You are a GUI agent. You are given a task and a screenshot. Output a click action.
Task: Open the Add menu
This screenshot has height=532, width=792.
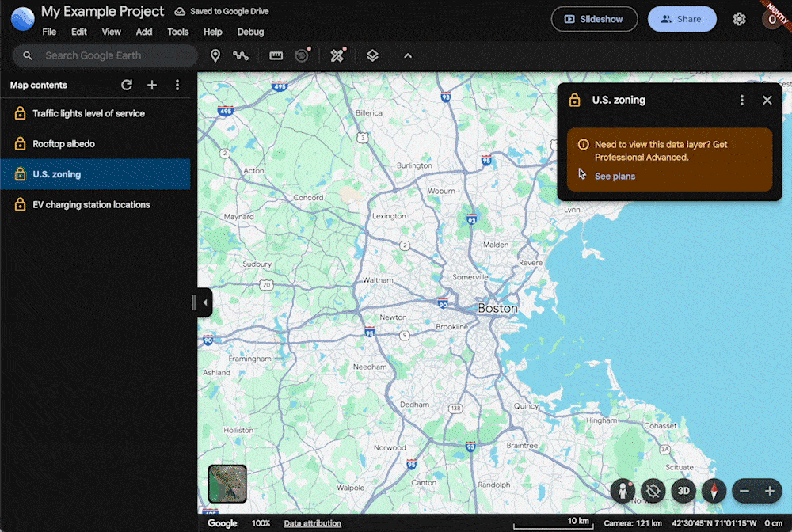pyautogui.click(x=144, y=32)
